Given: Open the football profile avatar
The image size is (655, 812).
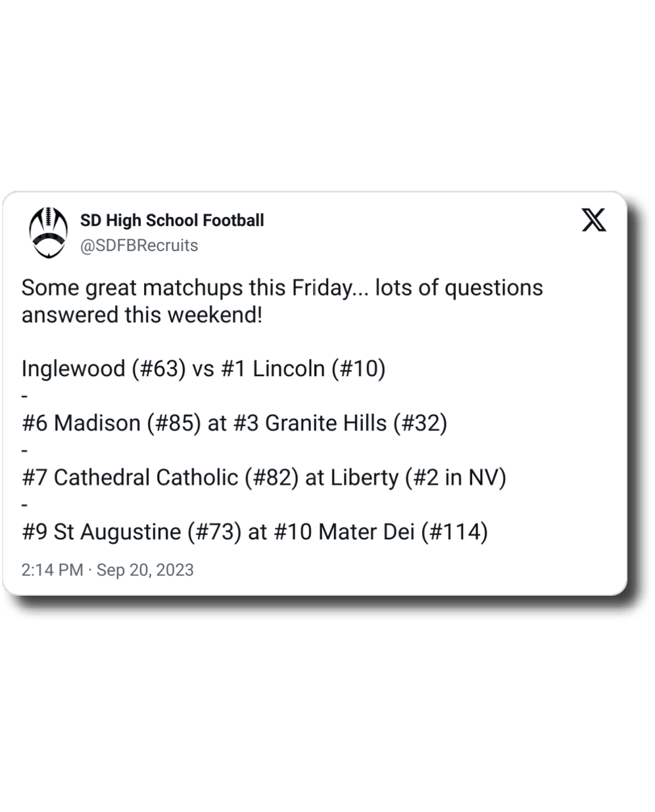Looking at the screenshot, I should tap(49, 232).
